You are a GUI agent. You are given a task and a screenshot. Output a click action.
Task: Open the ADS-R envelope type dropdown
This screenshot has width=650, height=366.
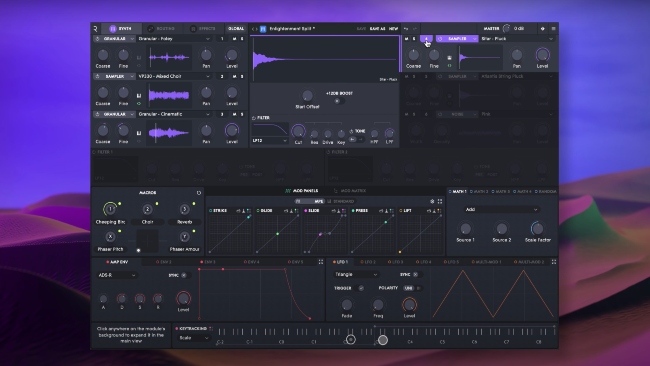pos(117,275)
